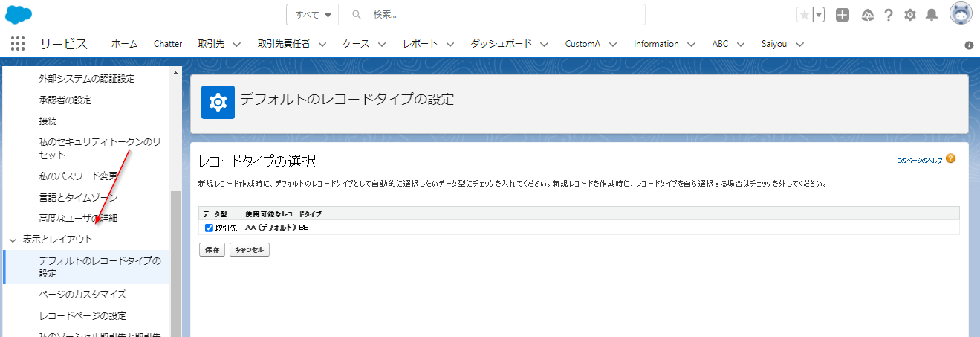Click the small info icon at the right of the nav bar
This screenshot has height=337, width=980.
969,45
